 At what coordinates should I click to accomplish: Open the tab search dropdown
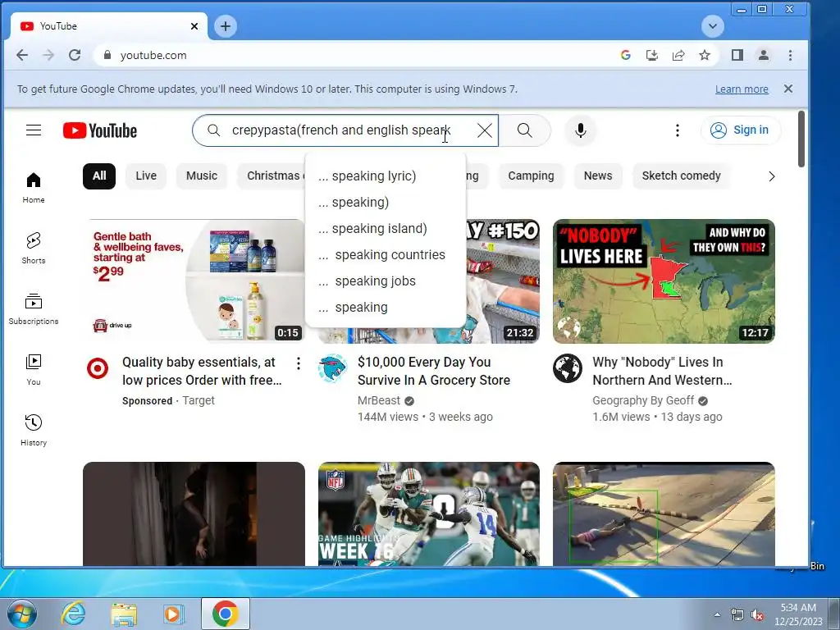[x=713, y=26]
